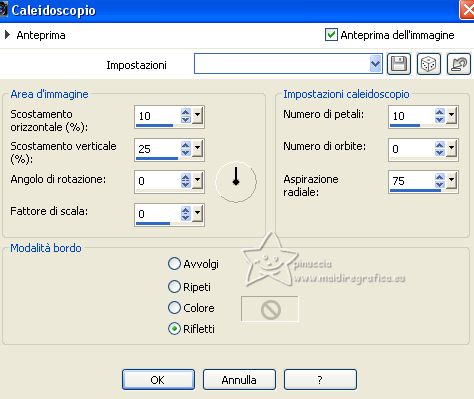
Task: Reset settings to default with arrow icon
Action: (x=459, y=64)
